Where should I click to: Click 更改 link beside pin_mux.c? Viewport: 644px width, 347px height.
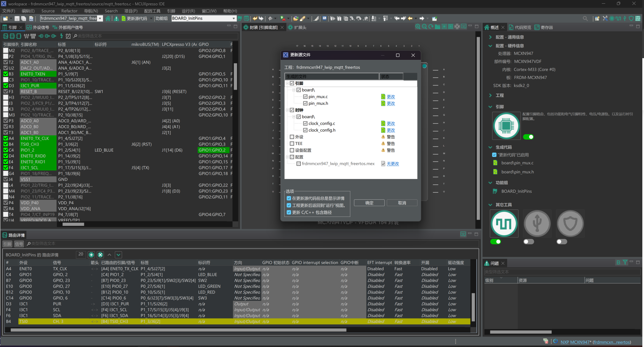[391, 97]
